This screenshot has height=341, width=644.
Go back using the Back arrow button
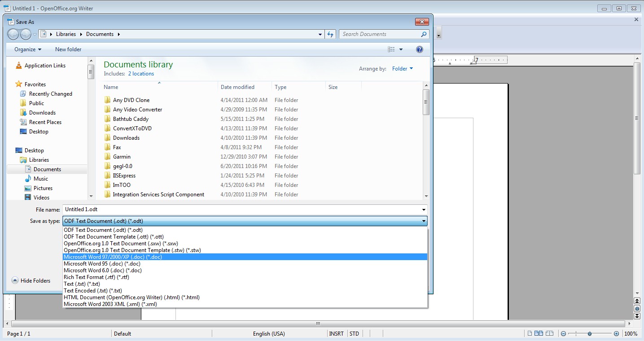13,34
